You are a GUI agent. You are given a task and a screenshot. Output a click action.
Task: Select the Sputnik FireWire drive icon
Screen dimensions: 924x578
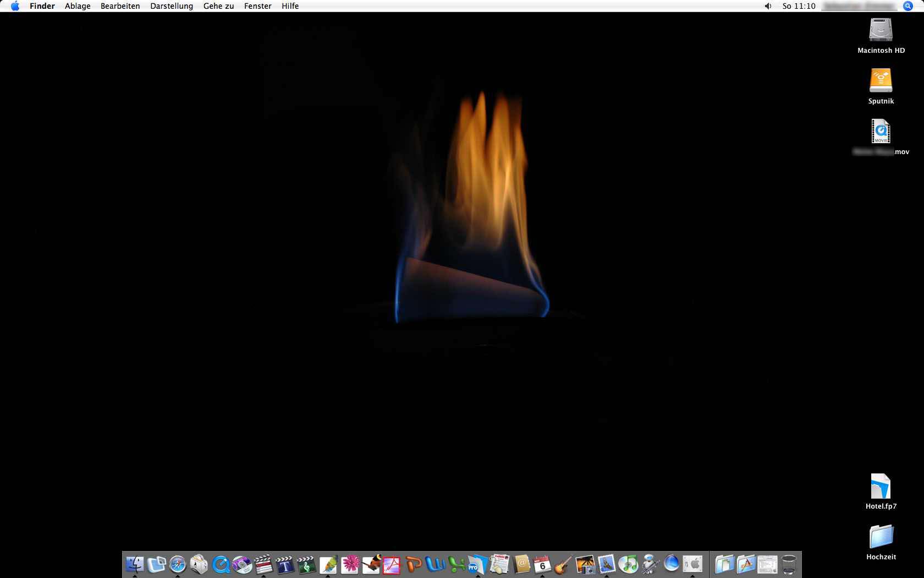pyautogui.click(x=881, y=80)
